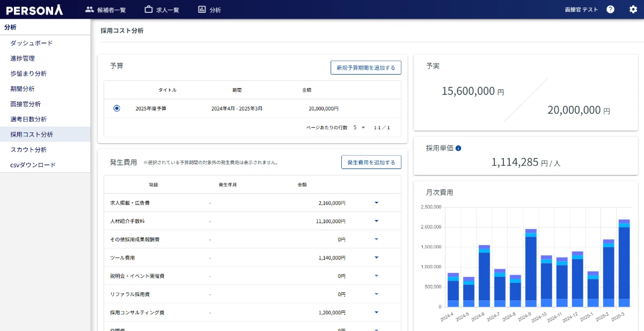Expand the 求人掲載・広告費 row
Viewport: 644px width, 331px height.
point(376,203)
